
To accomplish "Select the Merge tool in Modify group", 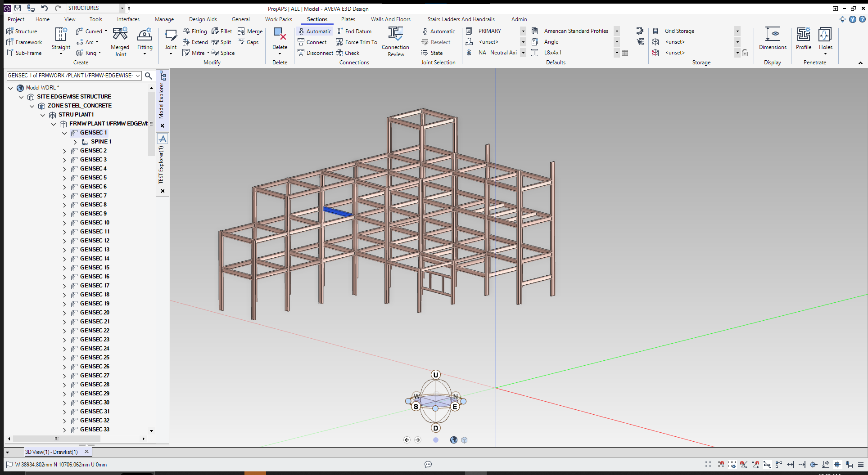I will click(x=250, y=31).
